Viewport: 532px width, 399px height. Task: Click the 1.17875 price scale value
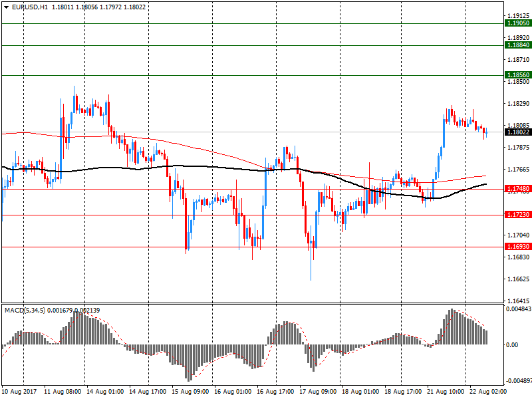(519, 147)
